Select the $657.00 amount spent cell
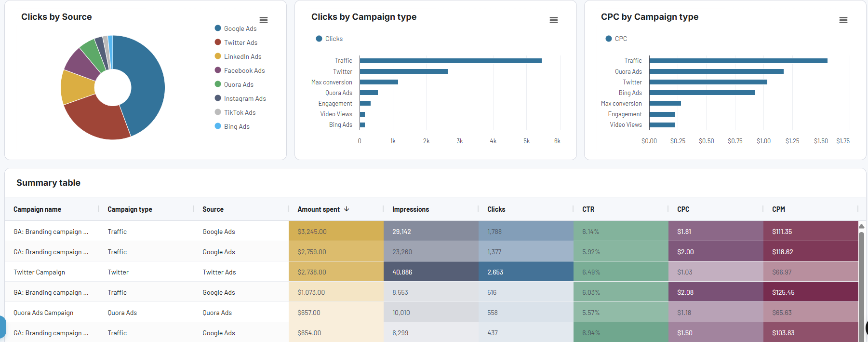The image size is (868, 342). [x=336, y=313]
